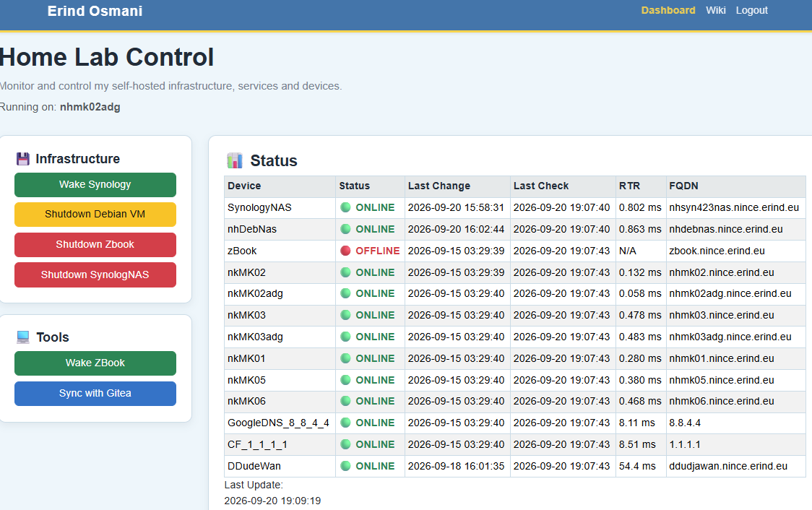Click the Device column header
Image resolution: width=812 pixels, height=510 pixels.
(280, 186)
